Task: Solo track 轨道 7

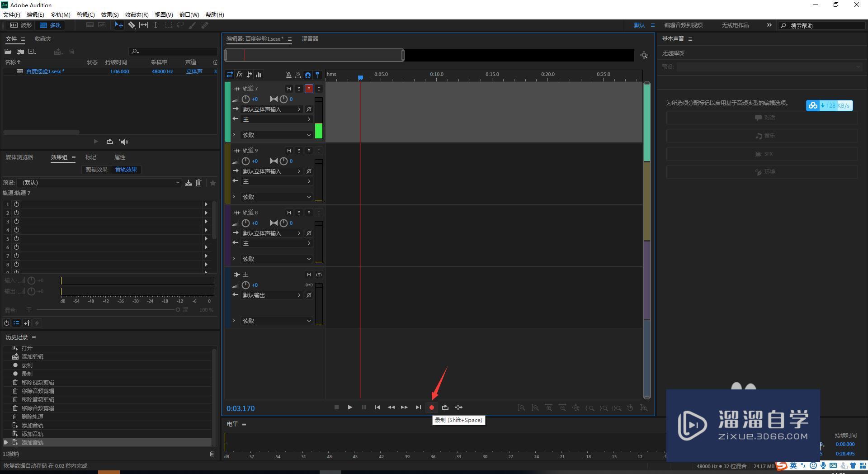Action: click(299, 89)
